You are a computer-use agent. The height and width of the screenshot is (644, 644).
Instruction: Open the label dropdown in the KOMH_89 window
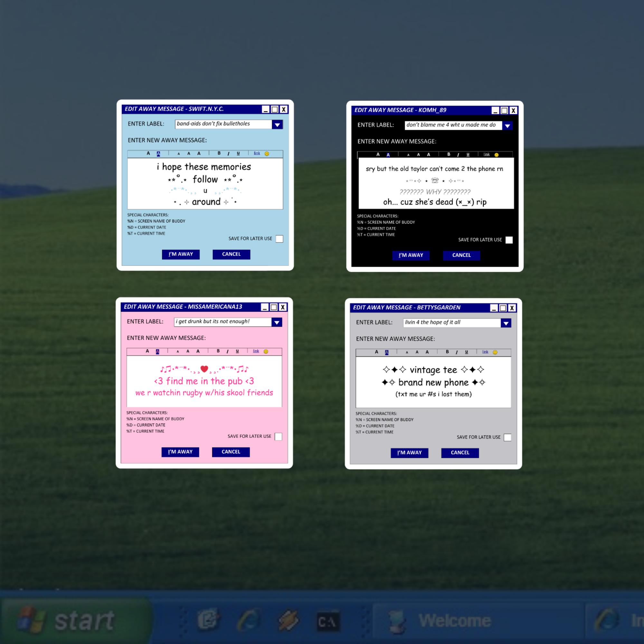[x=507, y=126]
